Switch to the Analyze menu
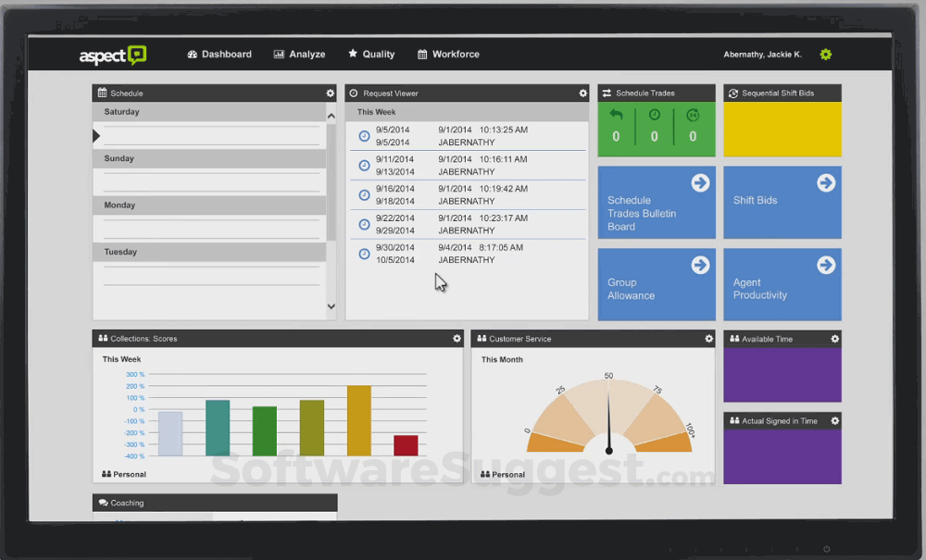The image size is (926, 560). coord(299,54)
